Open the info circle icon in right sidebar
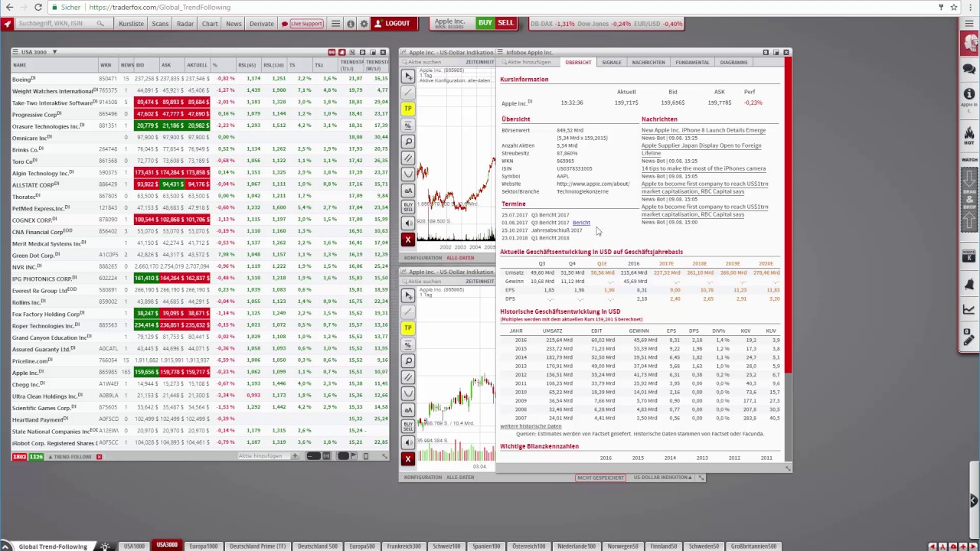 969,93
